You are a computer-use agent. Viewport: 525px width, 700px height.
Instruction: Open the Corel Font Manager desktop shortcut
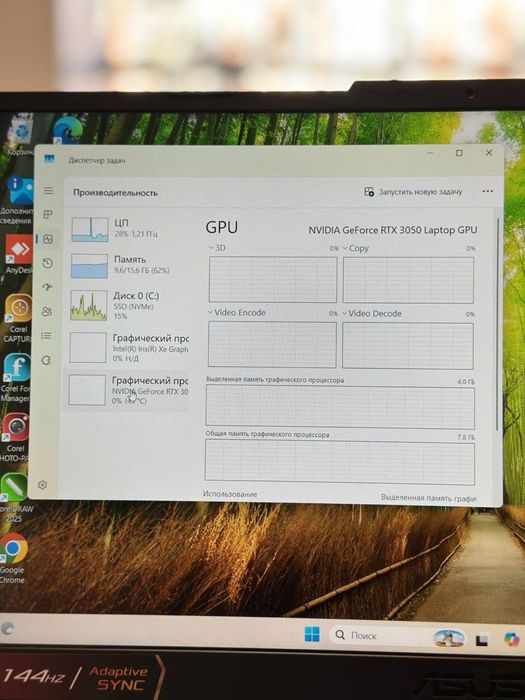coord(16,378)
